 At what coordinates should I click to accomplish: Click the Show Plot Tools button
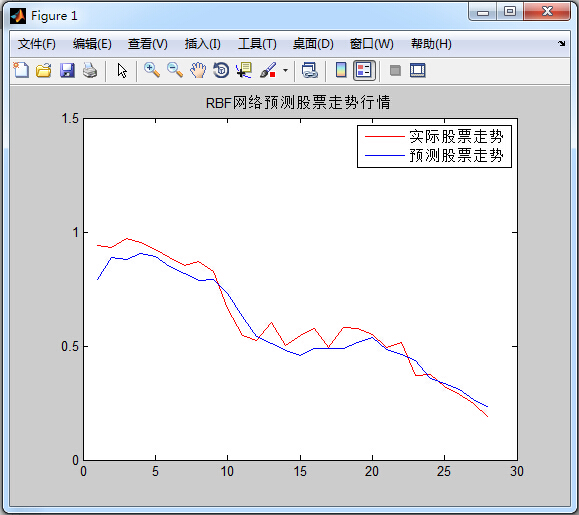click(418, 70)
